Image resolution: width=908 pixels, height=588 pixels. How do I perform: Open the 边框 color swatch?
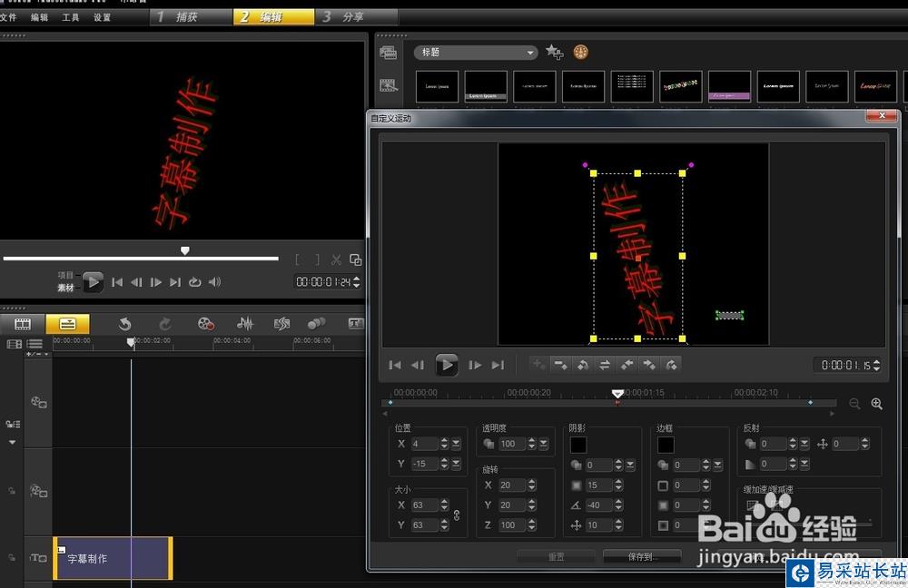(666, 445)
